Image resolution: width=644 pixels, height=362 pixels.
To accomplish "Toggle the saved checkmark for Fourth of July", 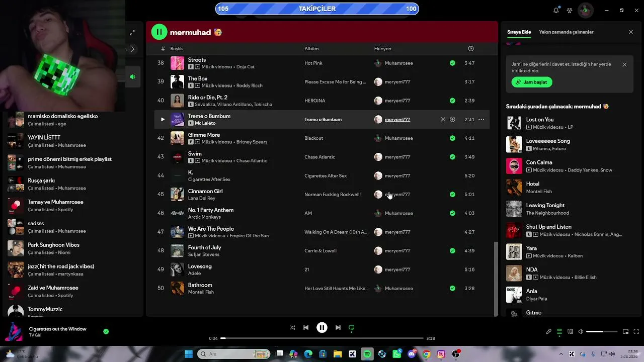I will click(452, 251).
